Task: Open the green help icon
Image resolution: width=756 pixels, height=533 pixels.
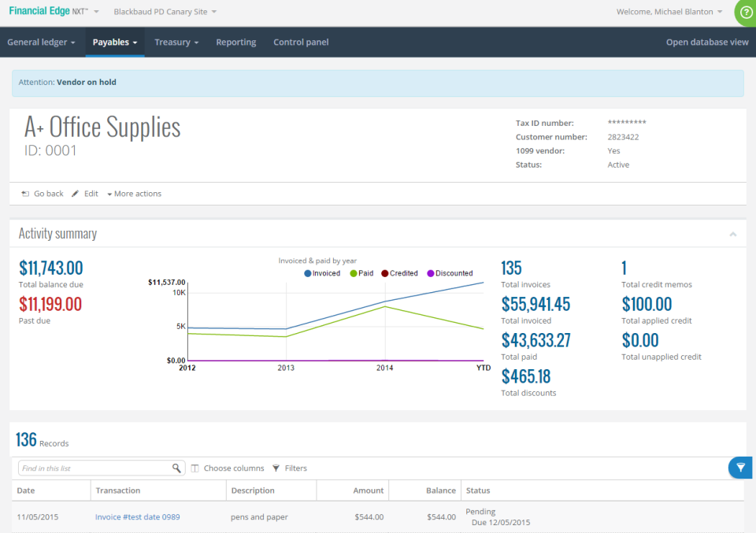Action: click(x=747, y=12)
